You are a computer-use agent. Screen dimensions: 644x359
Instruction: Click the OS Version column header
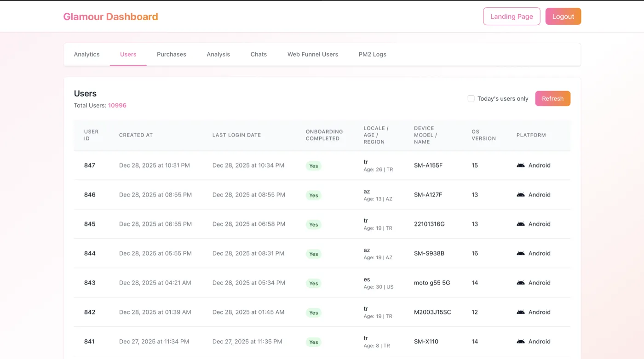click(484, 135)
